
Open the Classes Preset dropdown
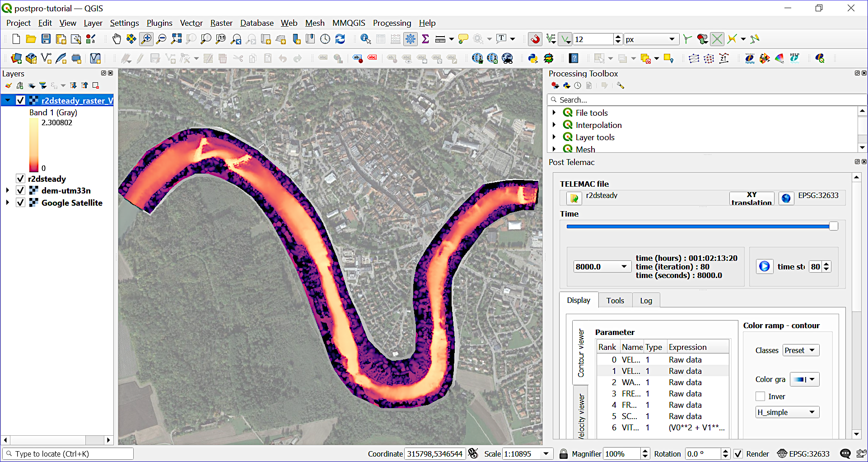point(800,350)
